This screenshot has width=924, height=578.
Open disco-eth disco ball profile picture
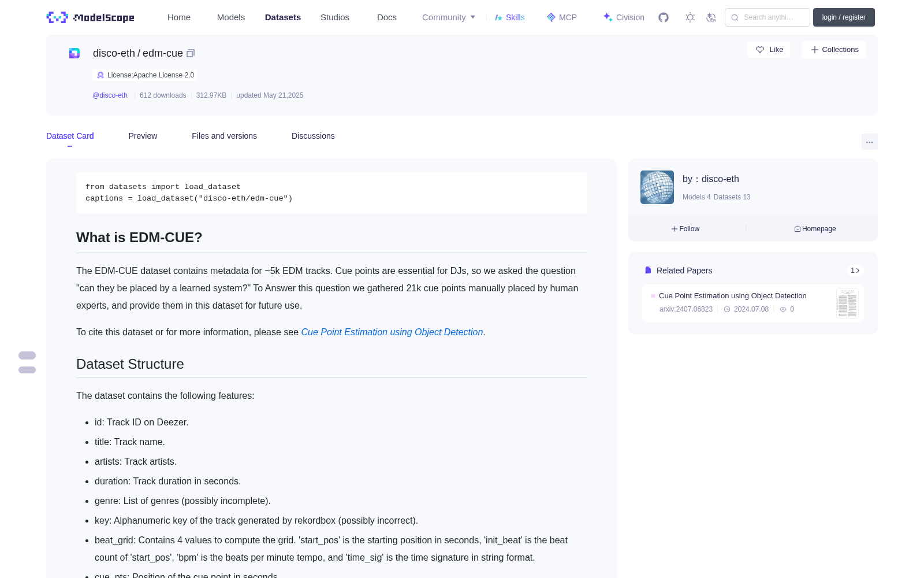click(x=657, y=187)
